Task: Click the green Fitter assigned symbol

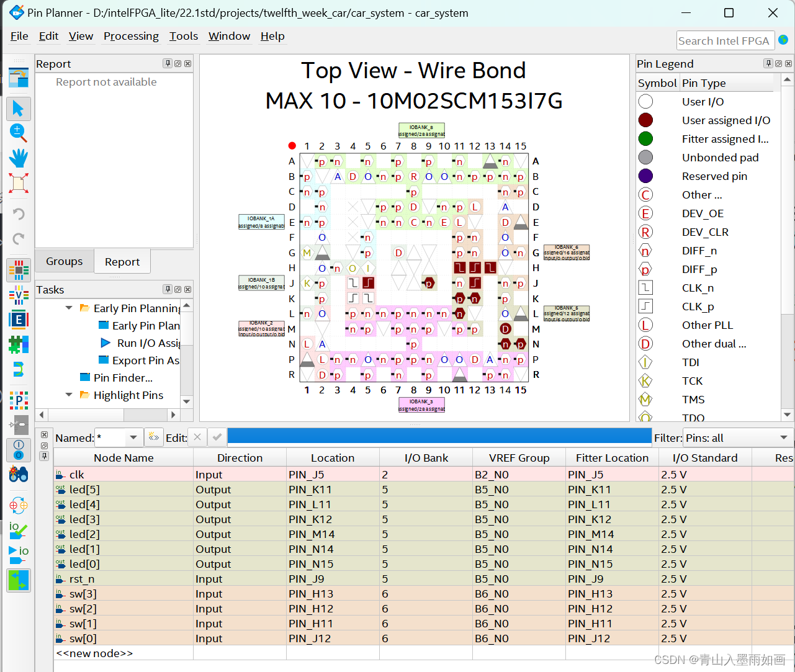Action: [x=645, y=138]
